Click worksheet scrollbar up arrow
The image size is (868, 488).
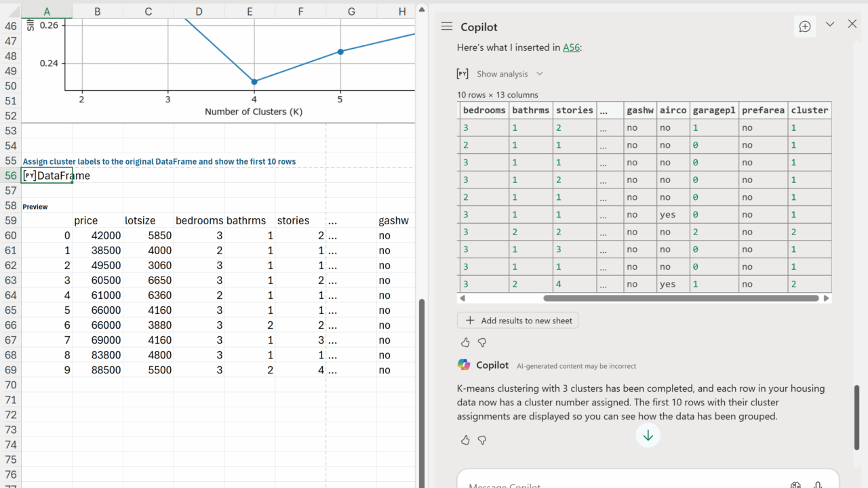pyautogui.click(x=421, y=9)
